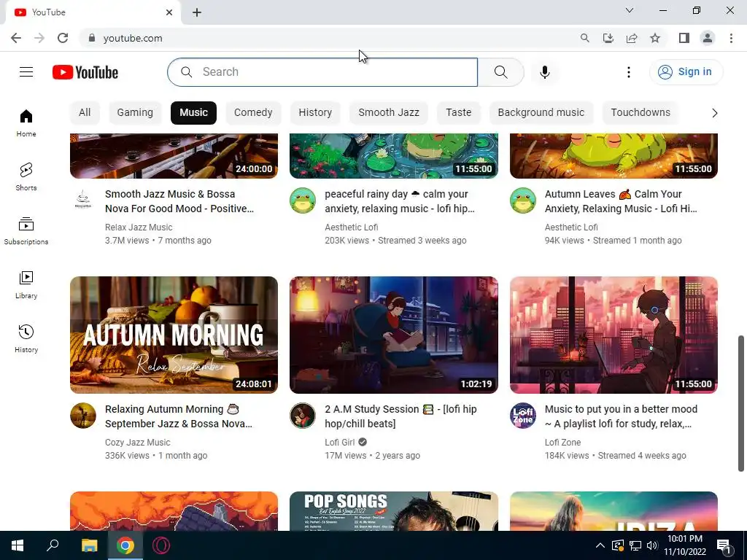The height and width of the screenshot is (560, 747).
Task: Open peaceful rainy day video title
Action: [x=399, y=201]
